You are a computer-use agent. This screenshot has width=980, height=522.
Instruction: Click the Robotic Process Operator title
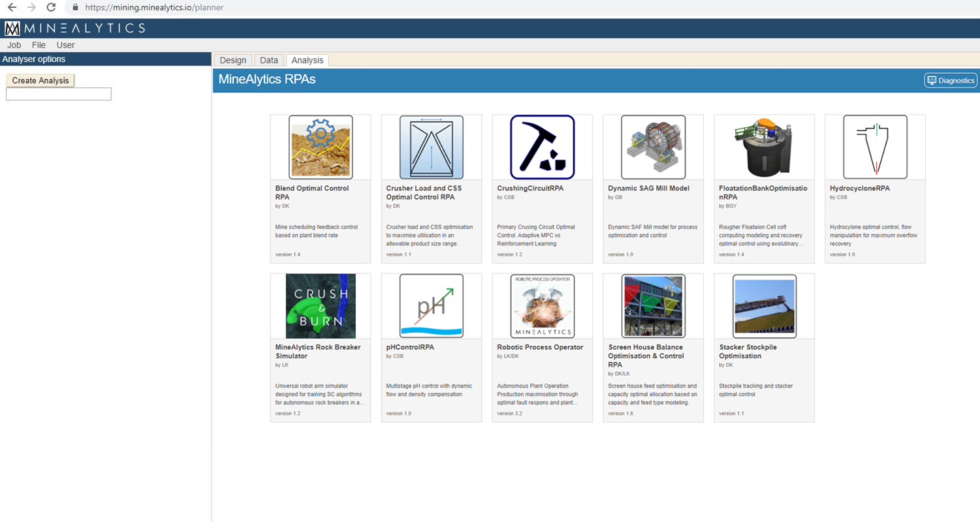[539, 347]
